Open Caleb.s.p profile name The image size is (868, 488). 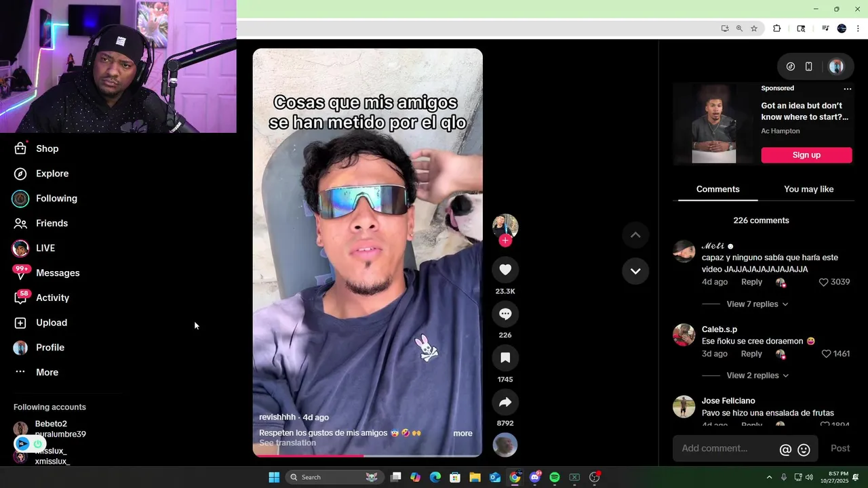click(719, 329)
